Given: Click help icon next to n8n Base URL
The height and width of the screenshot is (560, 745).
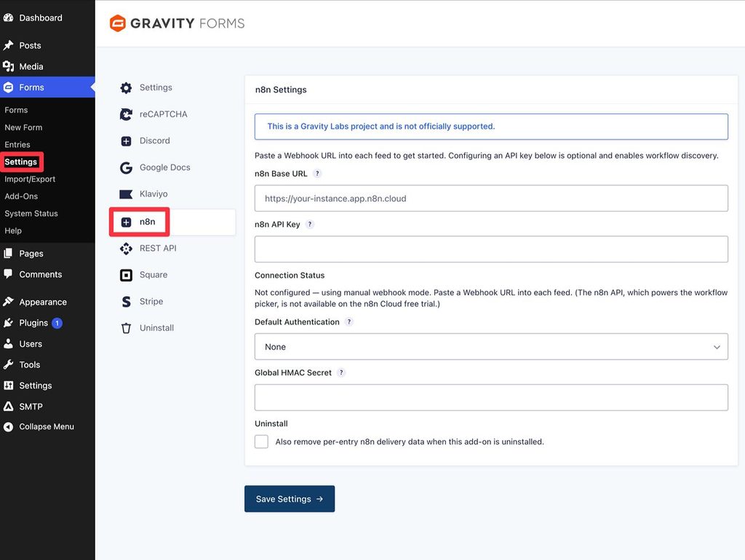Looking at the screenshot, I should [317, 174].
